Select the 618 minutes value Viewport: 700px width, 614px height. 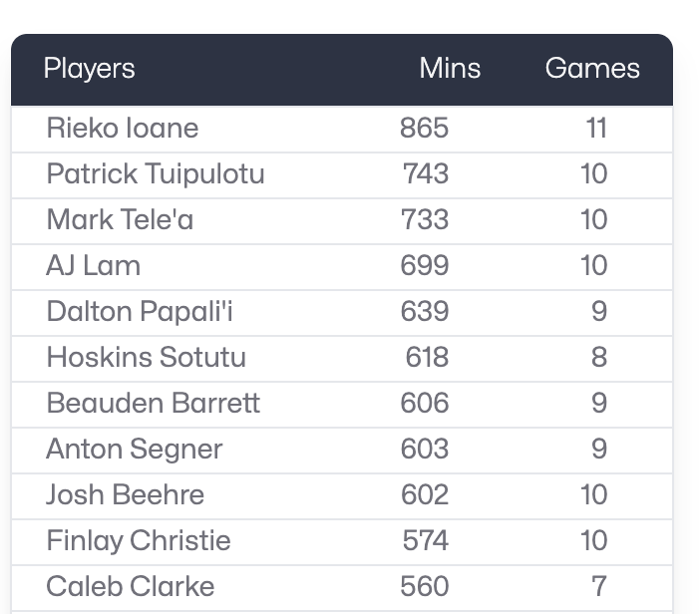point(427,357)
